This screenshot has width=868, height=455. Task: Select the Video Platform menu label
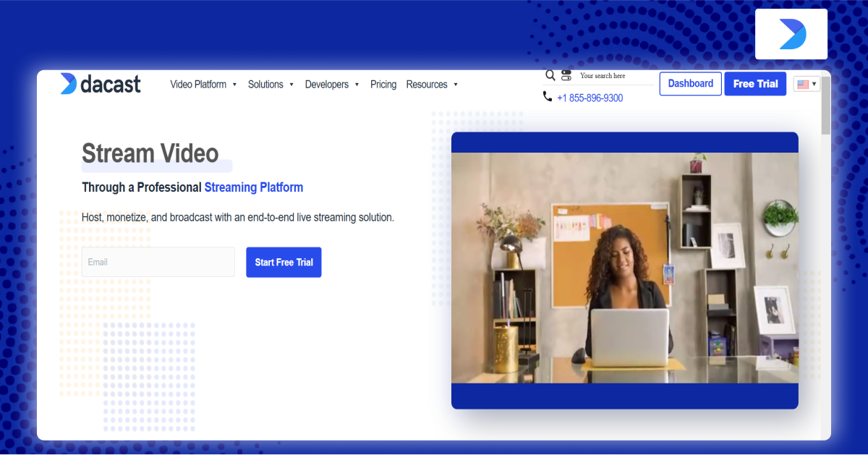click(x=198, y=85)
